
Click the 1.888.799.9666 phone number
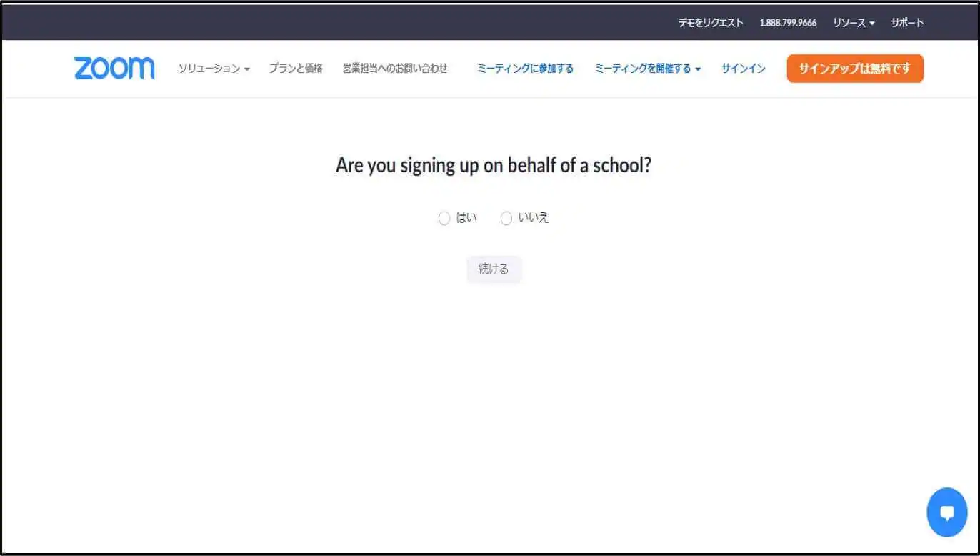click(788, 23)
